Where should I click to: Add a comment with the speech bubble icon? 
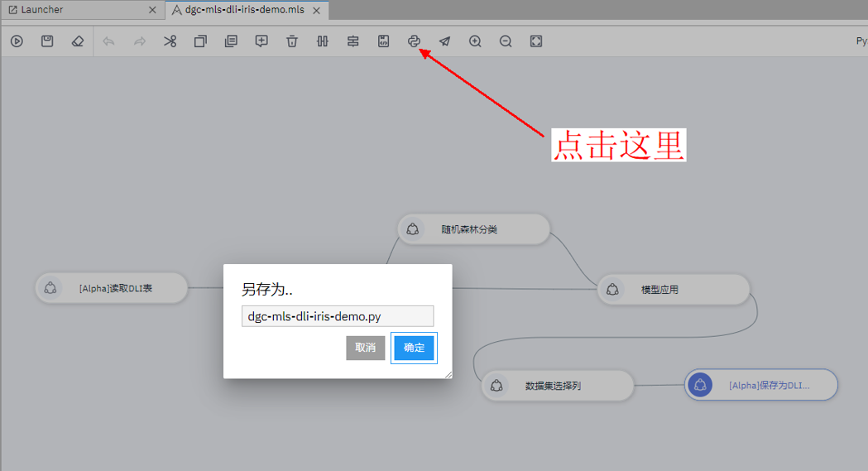261,41
